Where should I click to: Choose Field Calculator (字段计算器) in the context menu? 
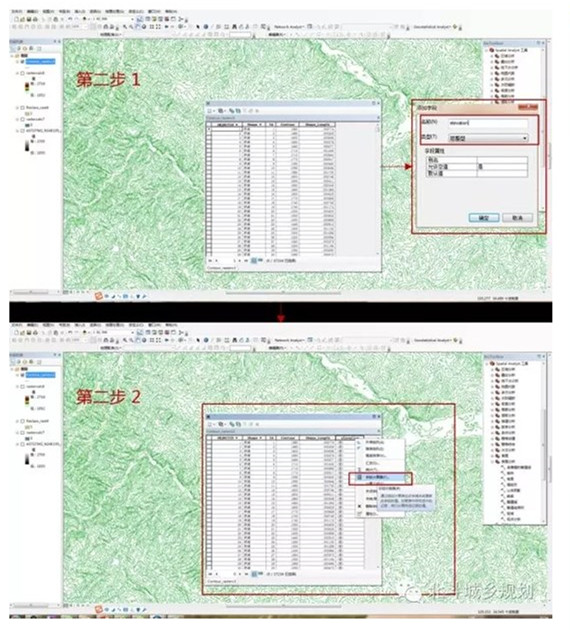(380, 478)
